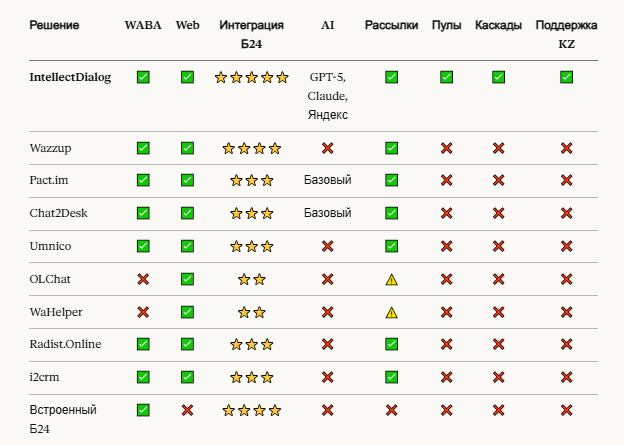This screenshot has height=445, width=624.
Task: Click the warning triangle in WaHelper row
Action: pyautogui.click(x=391, y=312)
